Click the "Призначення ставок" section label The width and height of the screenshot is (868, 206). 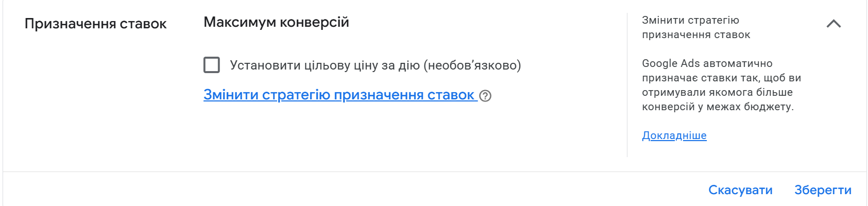[x=95, y=24]
